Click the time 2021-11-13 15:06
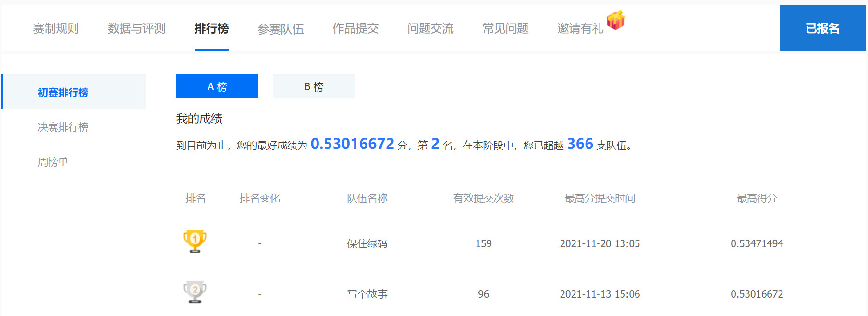Screen dimensions: 868x316 click(x=600, y=294)
